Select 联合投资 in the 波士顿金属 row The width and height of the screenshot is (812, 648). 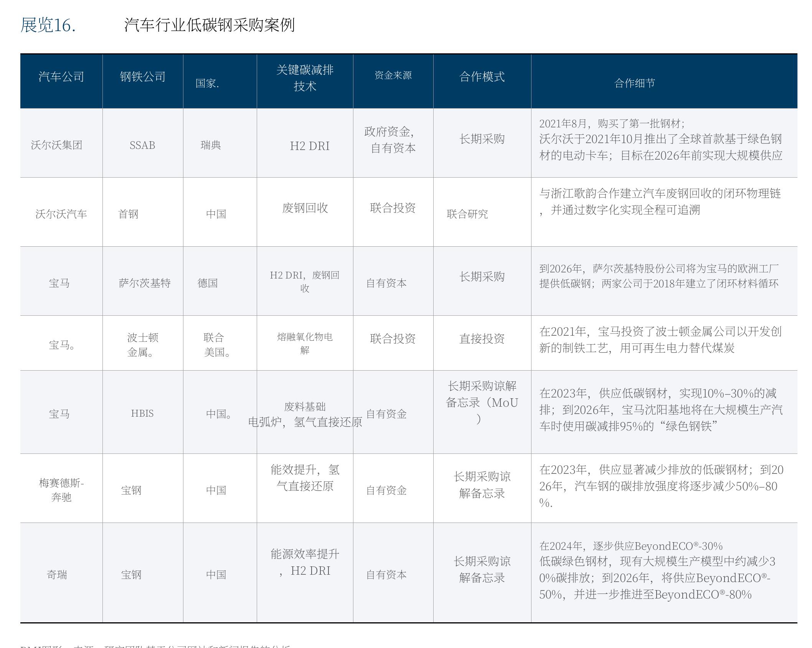(393, 339)
